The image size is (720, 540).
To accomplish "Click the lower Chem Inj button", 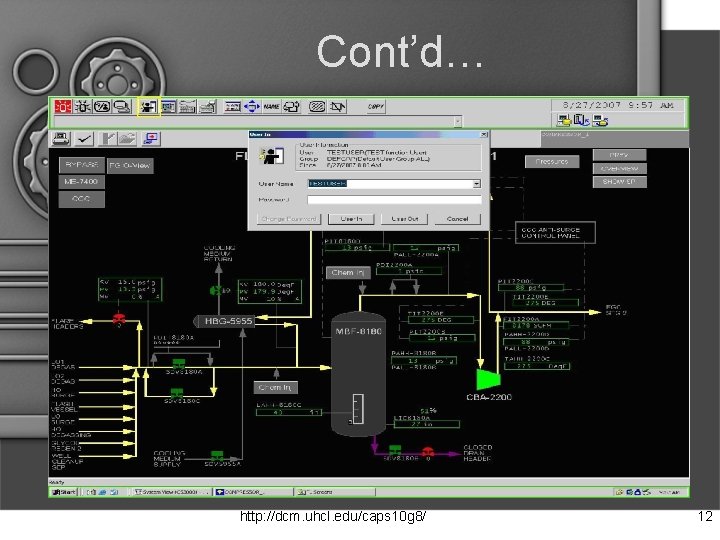I will [276, 388].
